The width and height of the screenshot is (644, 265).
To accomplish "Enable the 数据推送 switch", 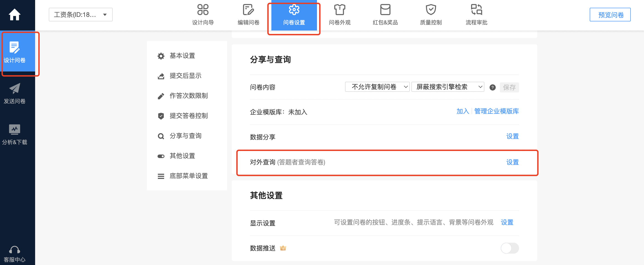I will point(509,248).
